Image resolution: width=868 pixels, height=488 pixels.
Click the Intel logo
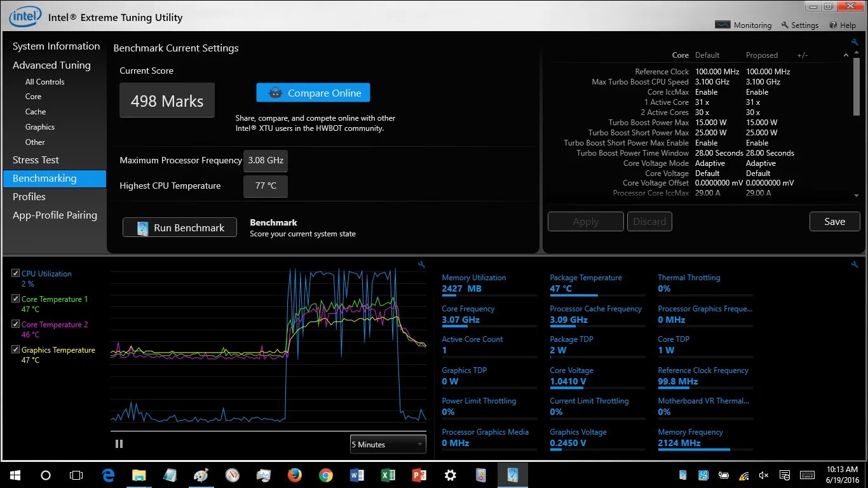pyautogui.click(x=25, y=17)
